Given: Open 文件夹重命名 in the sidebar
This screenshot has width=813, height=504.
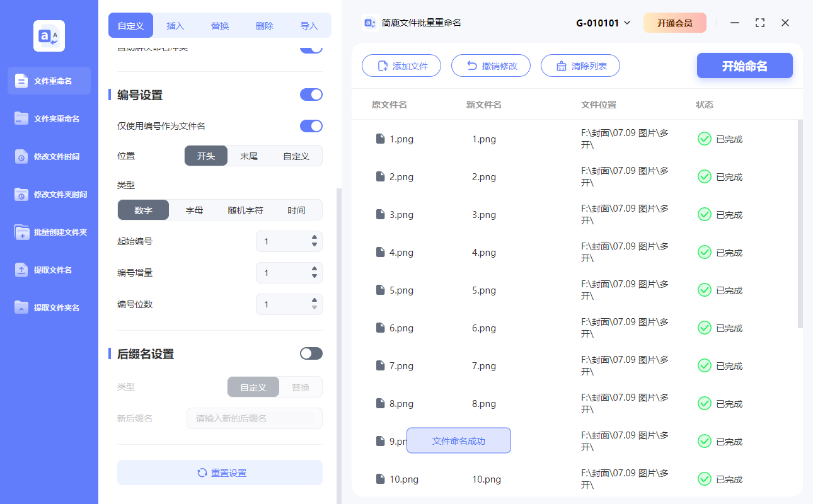Looking at the screenshot, I should tap(49, 118).
